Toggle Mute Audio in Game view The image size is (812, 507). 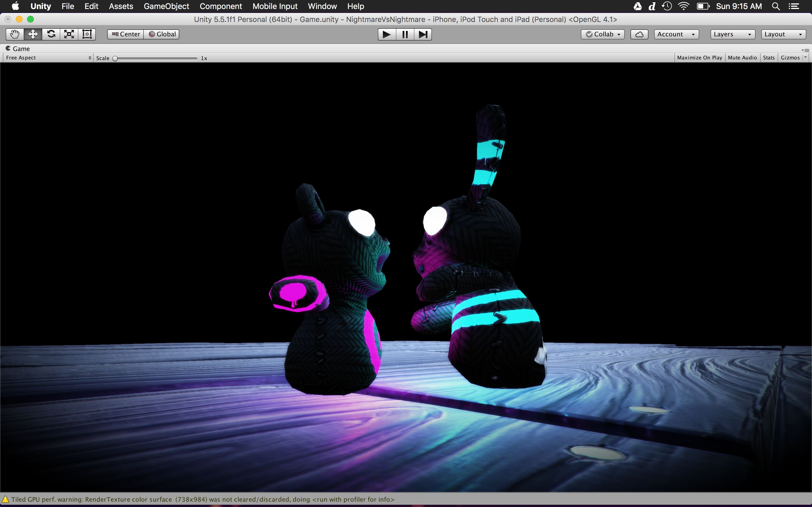pyautogui.click(x=742, y=58)
